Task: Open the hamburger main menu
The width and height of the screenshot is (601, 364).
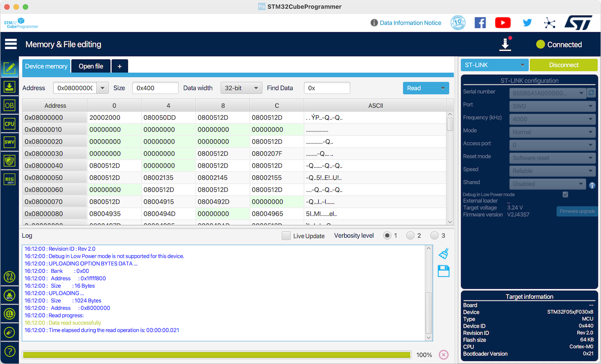Action: (x=11, y=44)
